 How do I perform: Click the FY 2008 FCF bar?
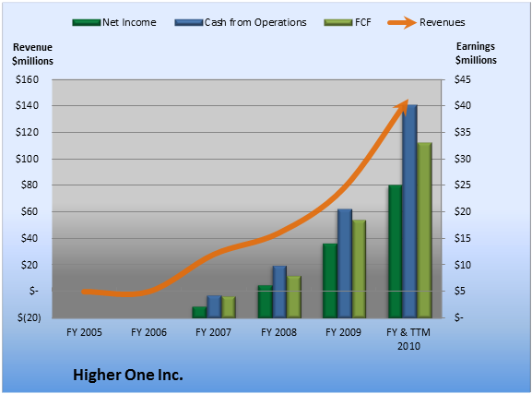click(x=294, y=297)
